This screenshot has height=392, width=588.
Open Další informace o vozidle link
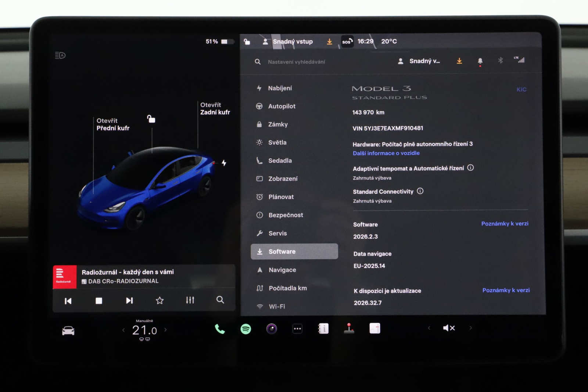click(x=386, y=153)
